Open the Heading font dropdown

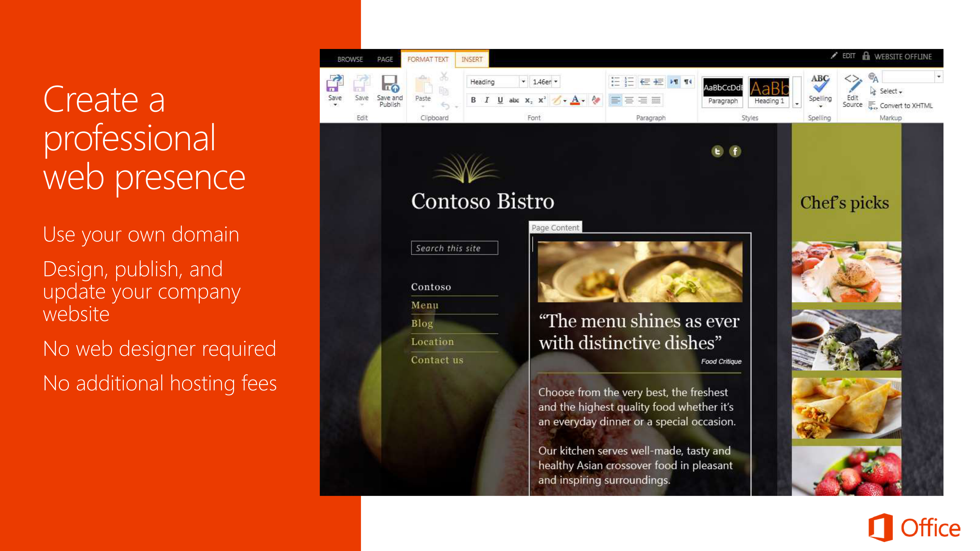coord(523,82)
